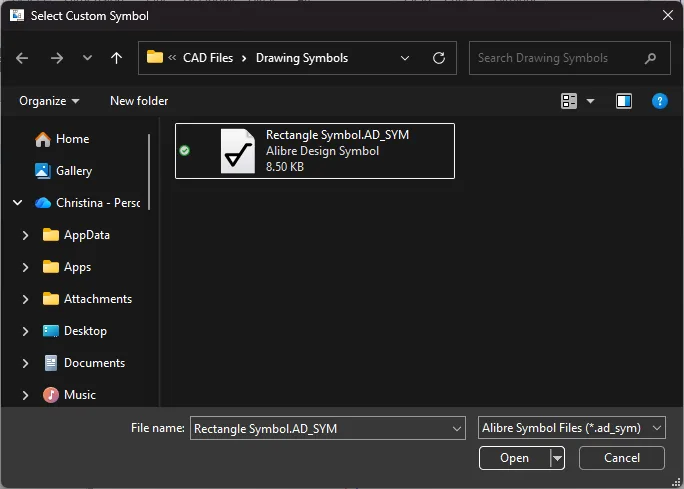
Task: Open the Help button
Action: pyautogui.click(x=660, y=101)
